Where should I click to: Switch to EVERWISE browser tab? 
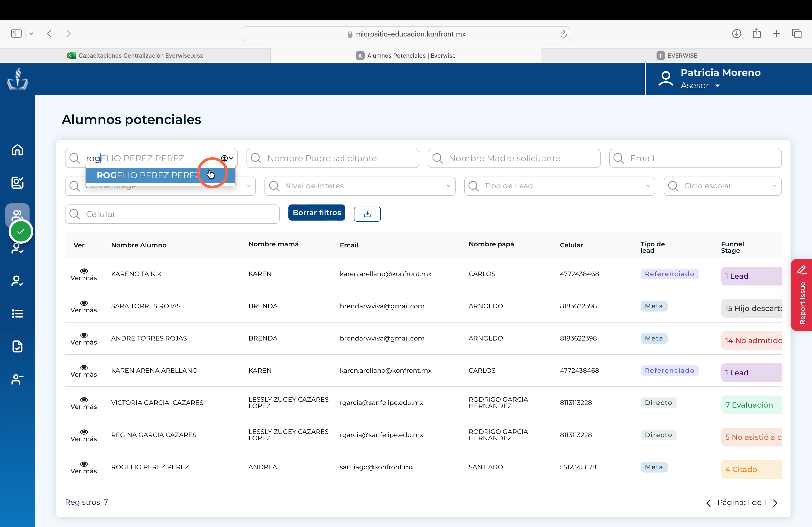point(677,56)
